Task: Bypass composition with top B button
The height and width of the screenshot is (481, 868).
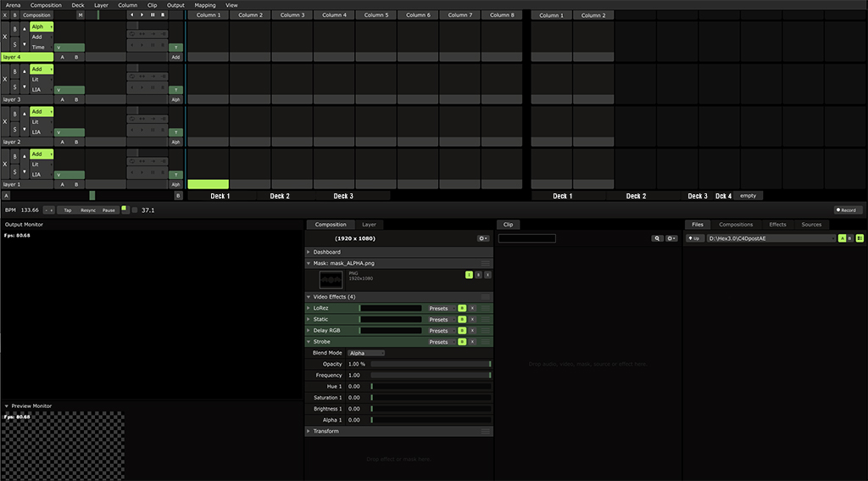Action: point(14,15)
